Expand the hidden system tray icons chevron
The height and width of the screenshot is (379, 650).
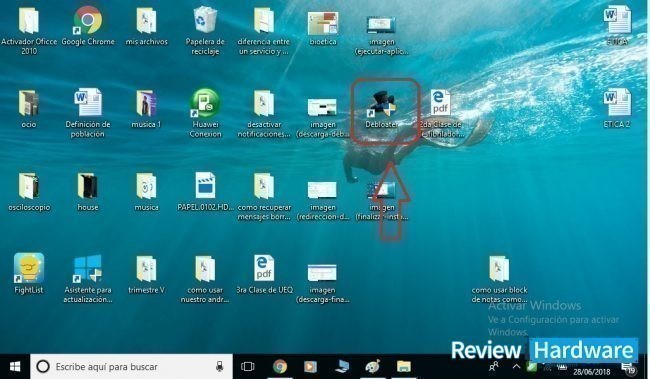pyautogui.click(x=516, y=367)
